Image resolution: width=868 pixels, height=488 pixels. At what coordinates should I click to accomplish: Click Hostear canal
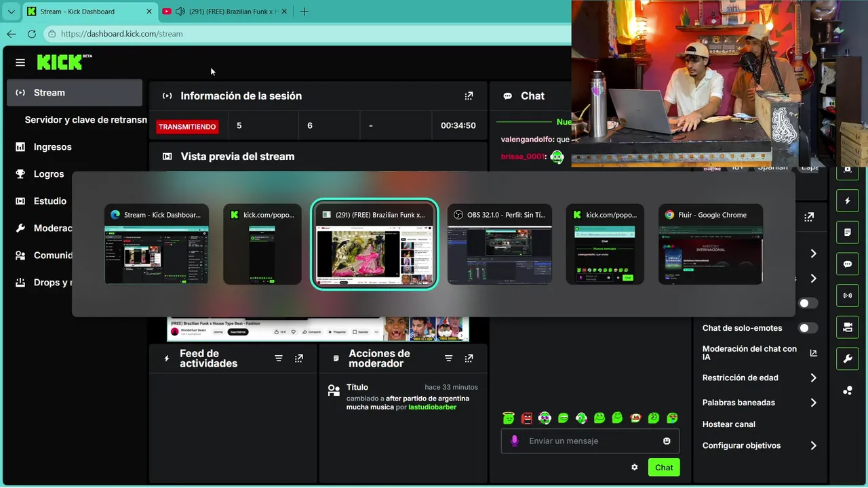[x=728, y=424]
